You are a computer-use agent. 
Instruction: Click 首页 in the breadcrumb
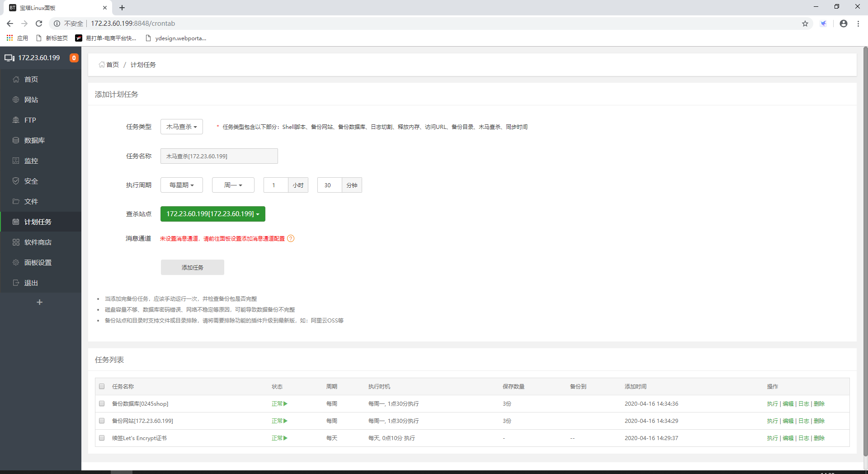click(113, 65)
